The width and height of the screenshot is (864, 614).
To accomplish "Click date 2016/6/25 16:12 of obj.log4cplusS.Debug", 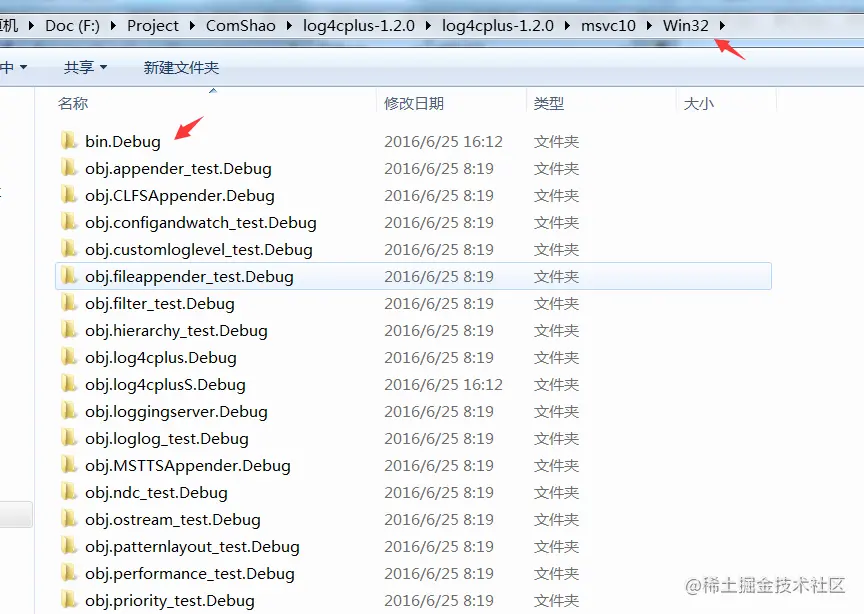I will coord(443,385).
